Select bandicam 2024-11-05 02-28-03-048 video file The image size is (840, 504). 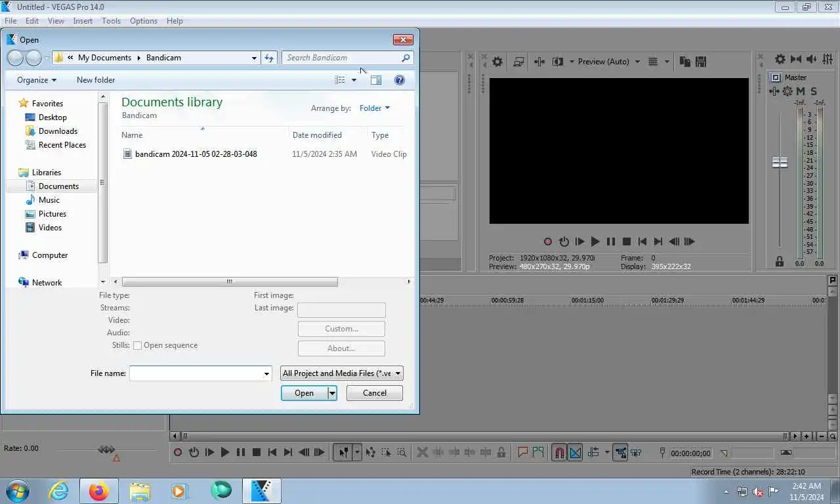196,154
